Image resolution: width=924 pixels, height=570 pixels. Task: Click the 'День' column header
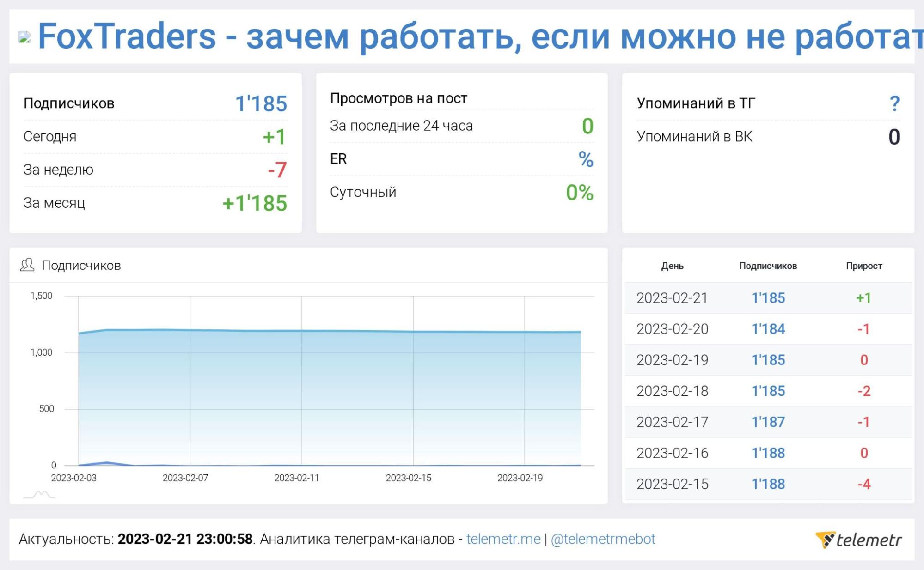pos(672,266)
